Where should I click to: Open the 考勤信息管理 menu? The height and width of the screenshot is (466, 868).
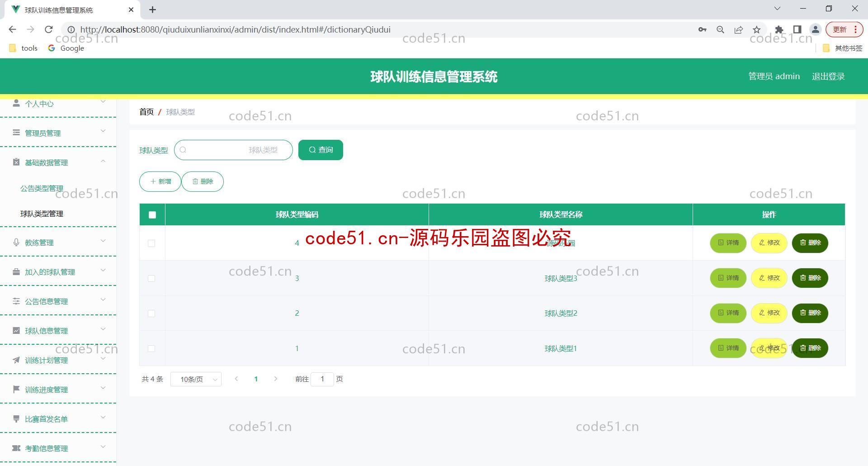58,448
